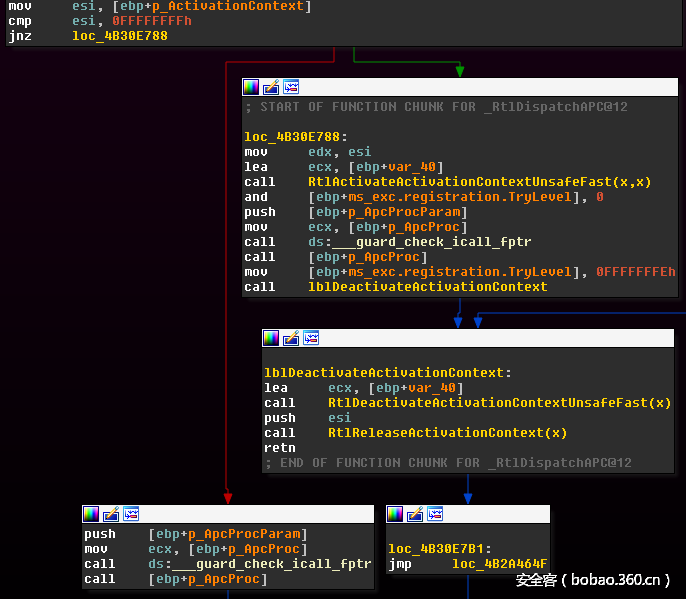686x599 pixels.
Task: Follow the jmp target loc_4B2A464F
Action: 500,564
